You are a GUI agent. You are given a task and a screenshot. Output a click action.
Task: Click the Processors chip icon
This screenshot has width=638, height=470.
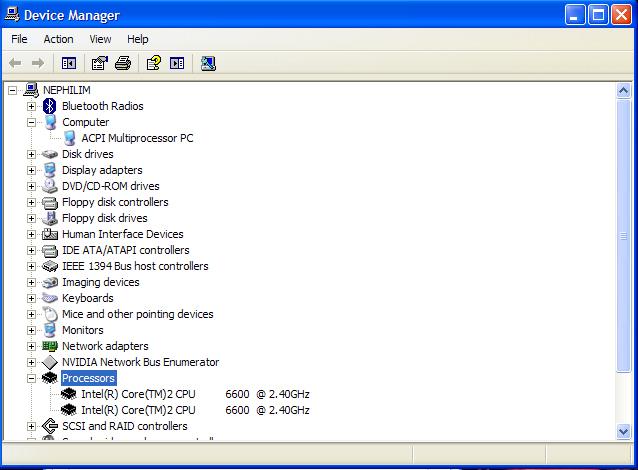coord(50,378)
